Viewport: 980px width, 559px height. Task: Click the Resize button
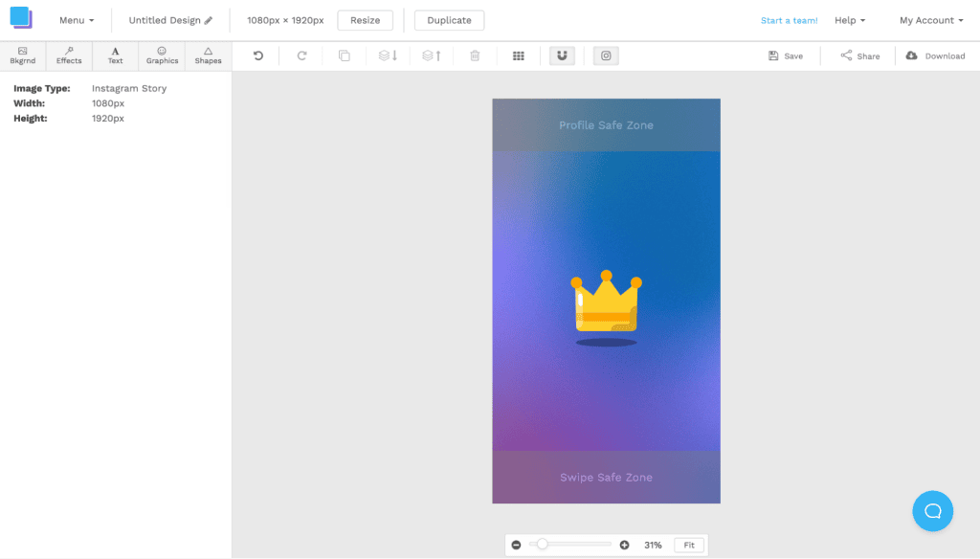click(x=365, y=20)
